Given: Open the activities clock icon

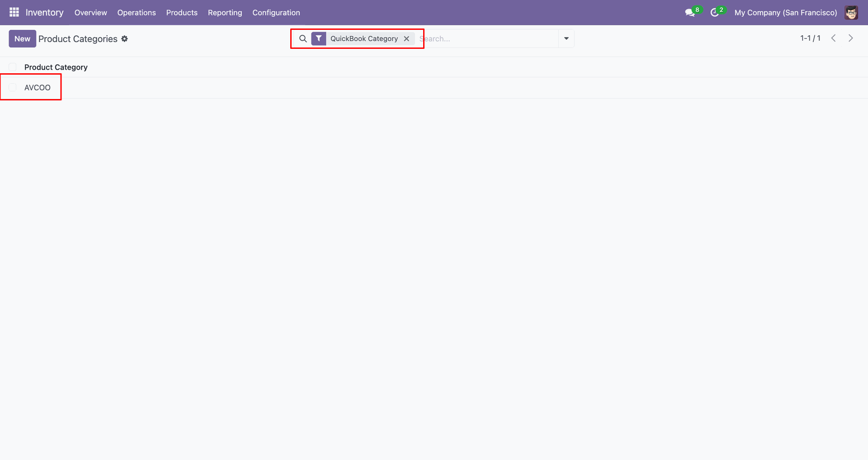Looking at the screenshot, I should (x=715, y=13).
